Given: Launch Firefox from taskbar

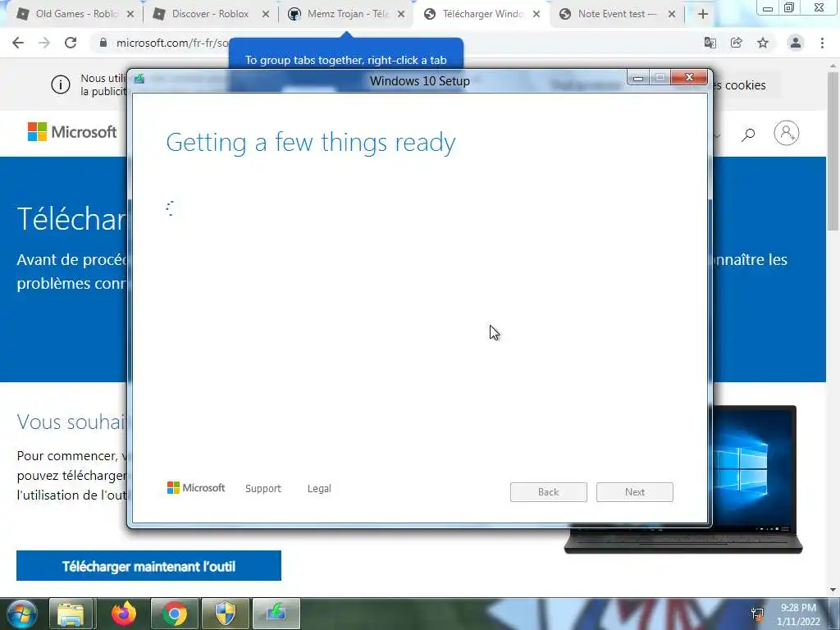Looking at the screenshot, I should click(123, 614).
